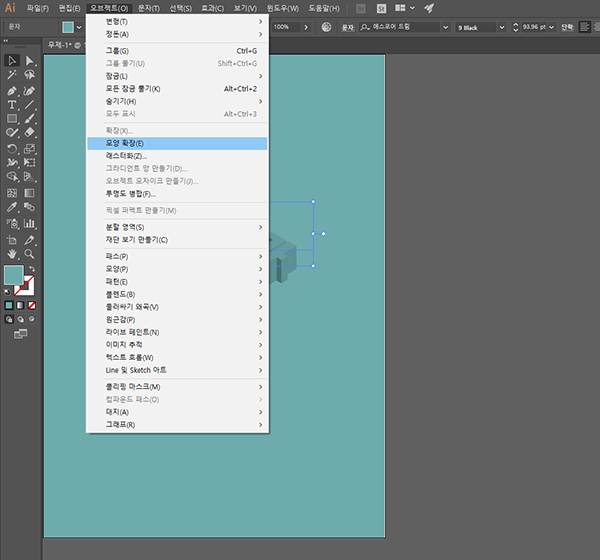Select the Eraser tool
The width and height of the screenshot is (600, 560).
pyautogui.click(x=29, y=132)
